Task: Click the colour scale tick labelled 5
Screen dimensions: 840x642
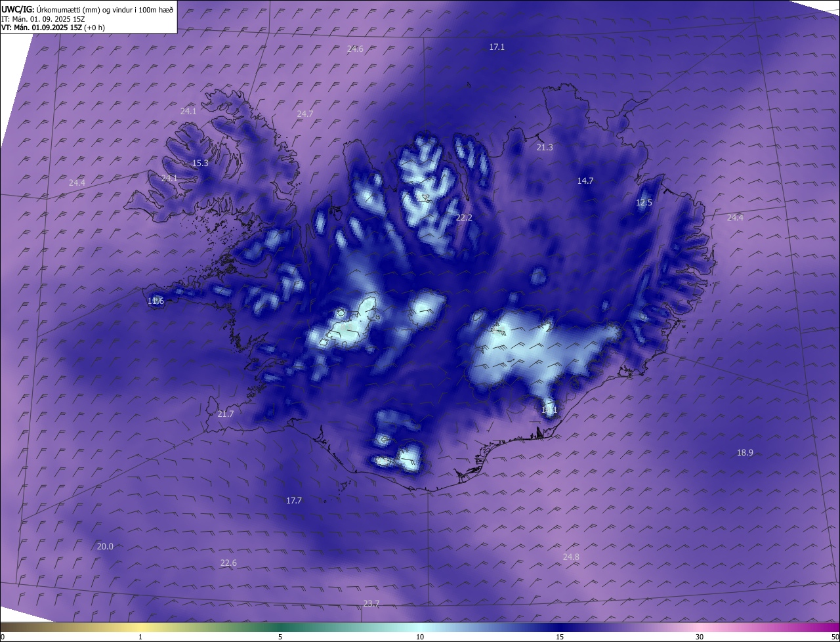Action: tap(280, 637)
